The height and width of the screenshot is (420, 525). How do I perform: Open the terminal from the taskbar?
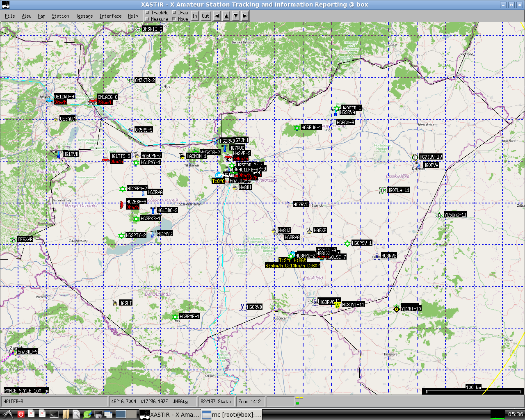[x=54, y=415]
